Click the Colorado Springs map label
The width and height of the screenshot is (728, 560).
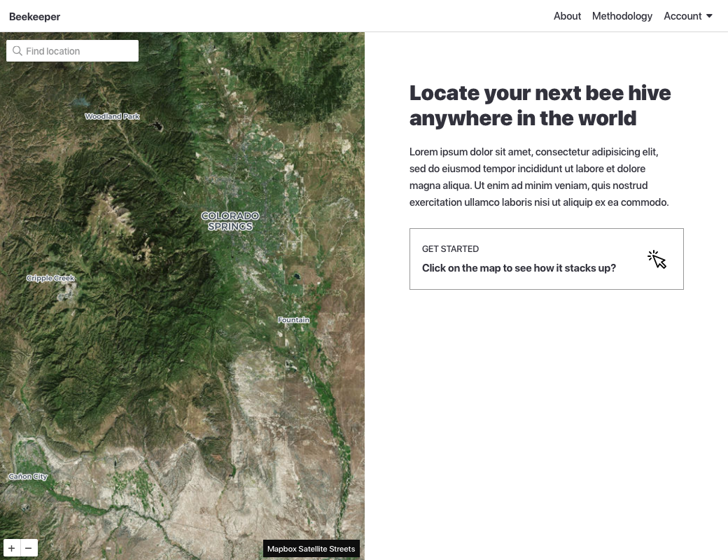click(230, 221)
